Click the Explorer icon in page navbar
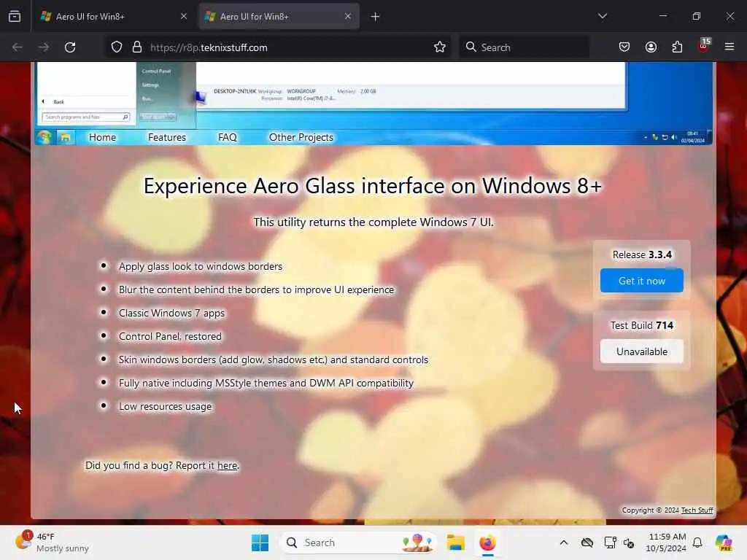Screen dimensions: 747x560 point(65,138)
